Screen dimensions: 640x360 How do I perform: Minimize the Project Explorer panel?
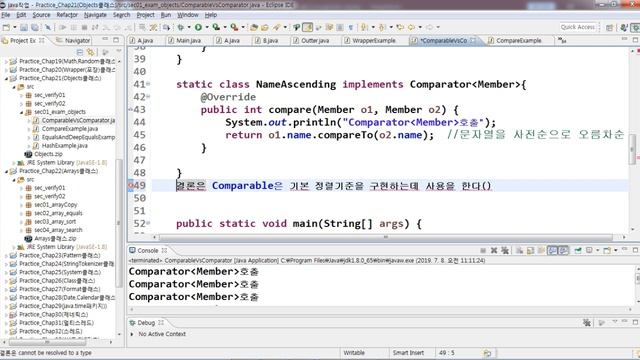[105, 40]
